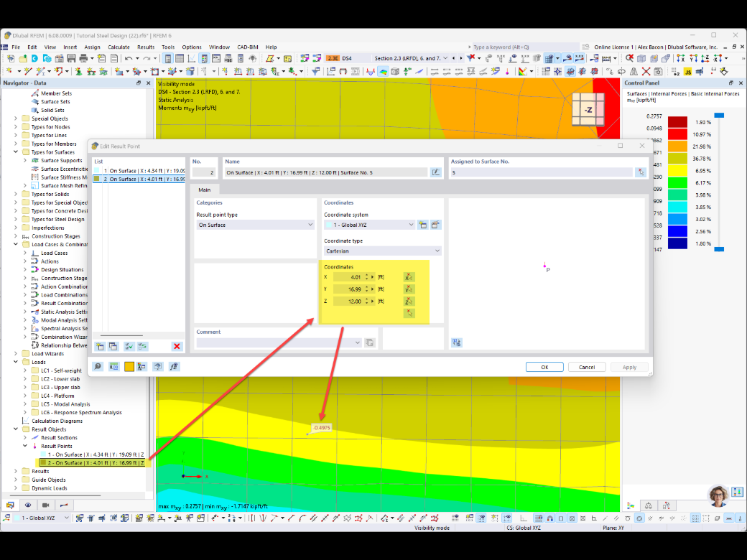The width and height of the screenshot is (747, 560).
Task: Open the Options menu
Action: click(x=192, y=47)
